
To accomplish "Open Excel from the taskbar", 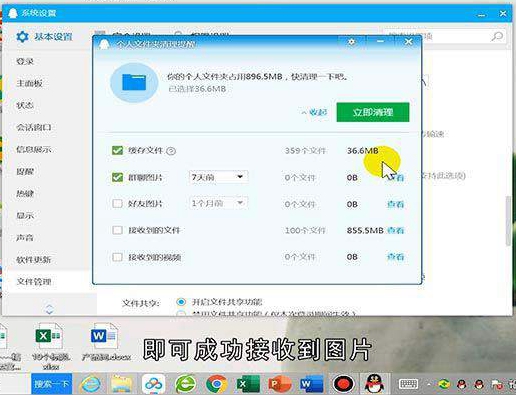I will [248, 384].
